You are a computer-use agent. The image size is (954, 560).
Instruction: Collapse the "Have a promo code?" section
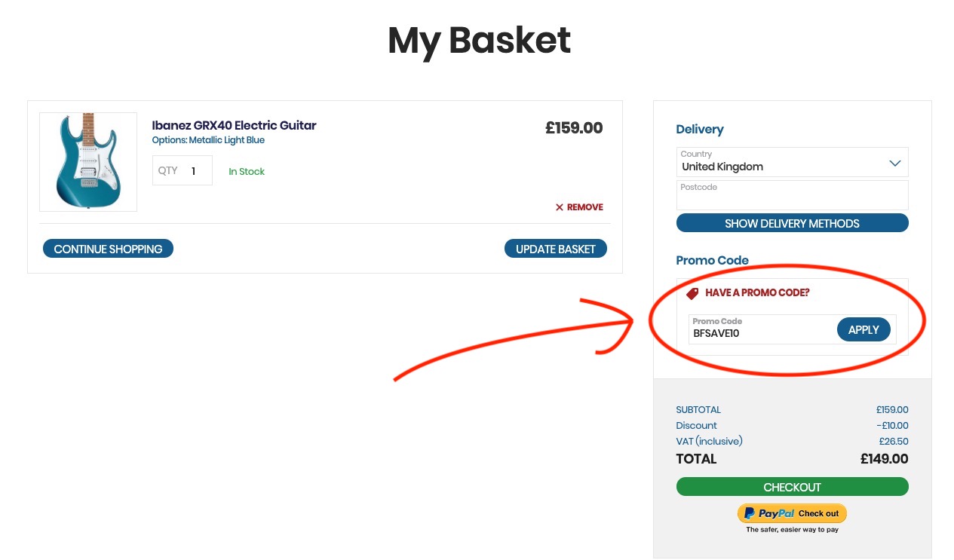tap(756, 292)
